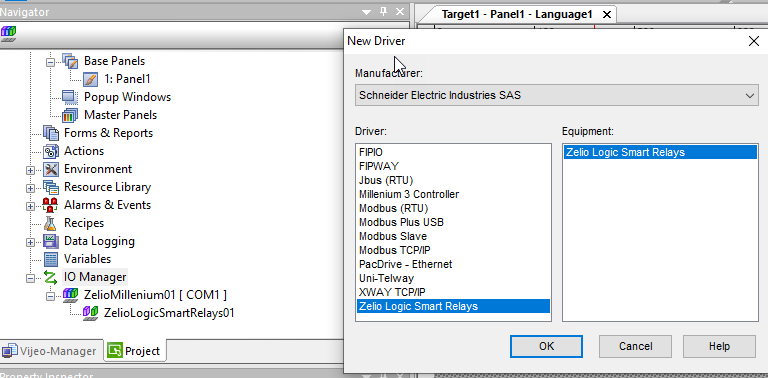Select the Uni-Telway driver
The height and width of the screenshot is (378, 768).
pyautogui.click(x=453, y=279)
